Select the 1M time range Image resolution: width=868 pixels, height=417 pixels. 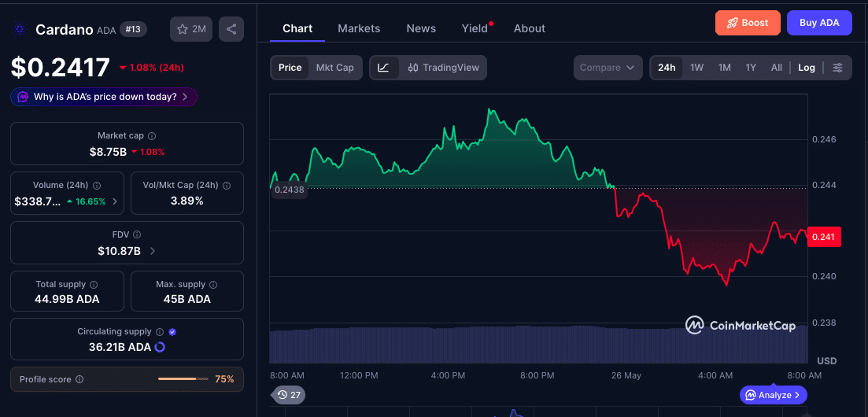point(725,68)
